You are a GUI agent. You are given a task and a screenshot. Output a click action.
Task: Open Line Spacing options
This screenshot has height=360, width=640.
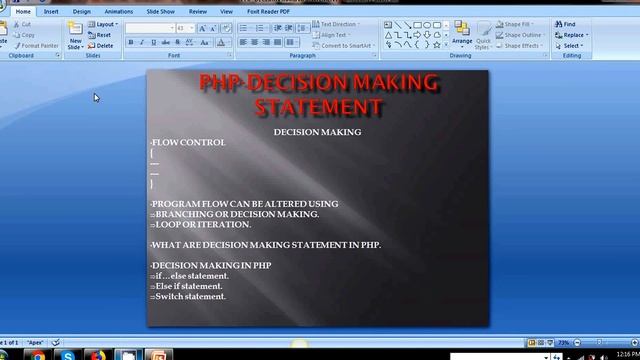(302, 28)
